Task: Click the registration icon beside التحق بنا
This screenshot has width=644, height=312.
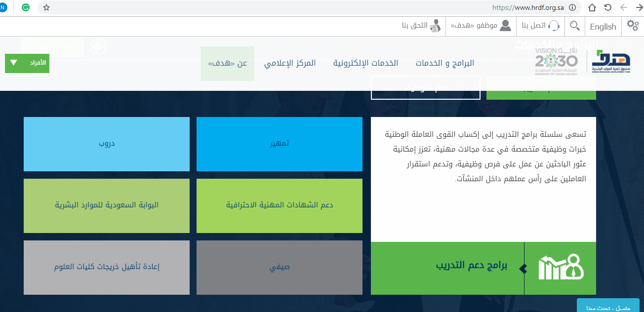Action: (x=435, y=26)
